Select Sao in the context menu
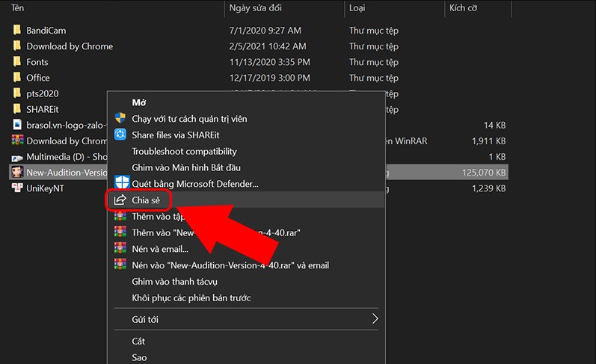 (140, 357)
